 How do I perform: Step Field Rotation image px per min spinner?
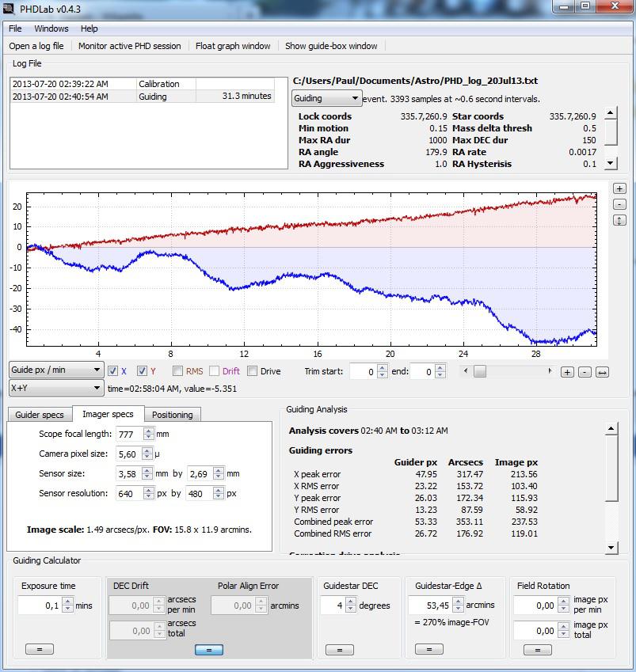(563, 606)
